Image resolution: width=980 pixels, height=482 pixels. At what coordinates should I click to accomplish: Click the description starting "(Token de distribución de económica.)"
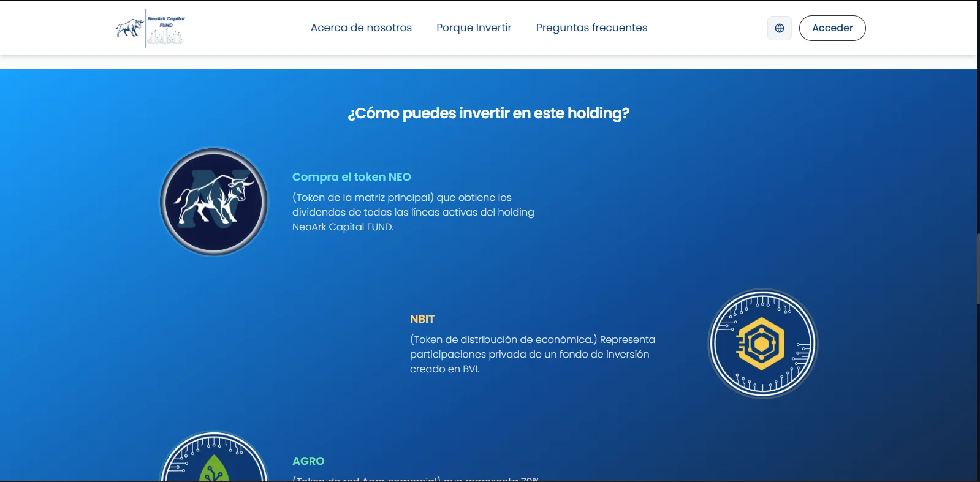[x=533, y=354]
